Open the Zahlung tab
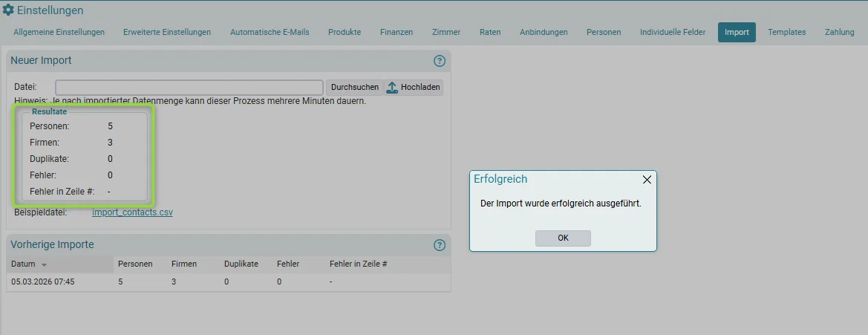The image size is (868, 335). pyautogui.click(x=839, y=32)
